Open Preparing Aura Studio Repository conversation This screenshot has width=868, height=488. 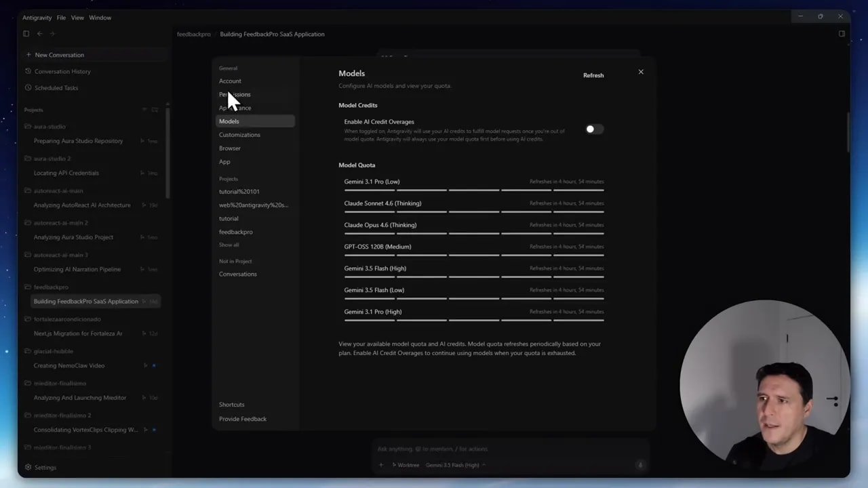78,141
